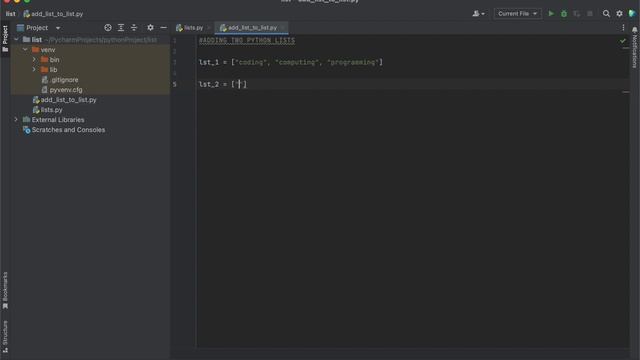Open Project panel options gear
Viewport: 640px width, 360px height.
(150, 28)
